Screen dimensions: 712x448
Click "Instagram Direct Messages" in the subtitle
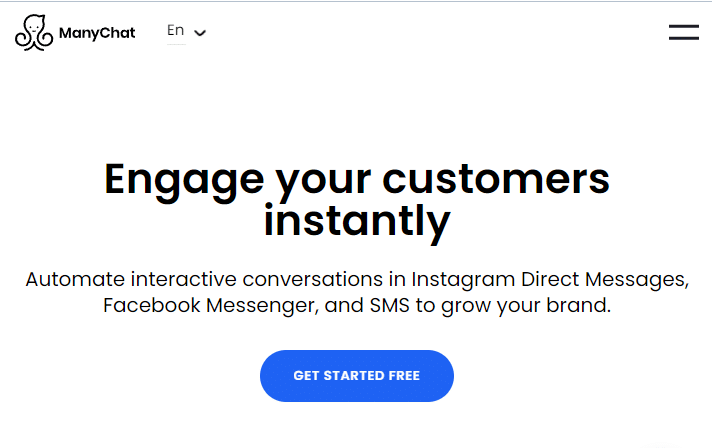(549, 280)
